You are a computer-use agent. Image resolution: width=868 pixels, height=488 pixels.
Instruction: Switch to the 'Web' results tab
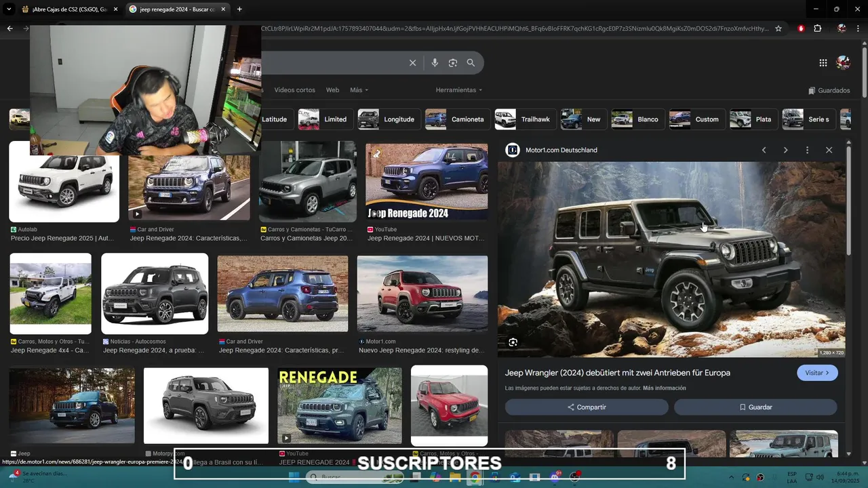tap(332, 90)
